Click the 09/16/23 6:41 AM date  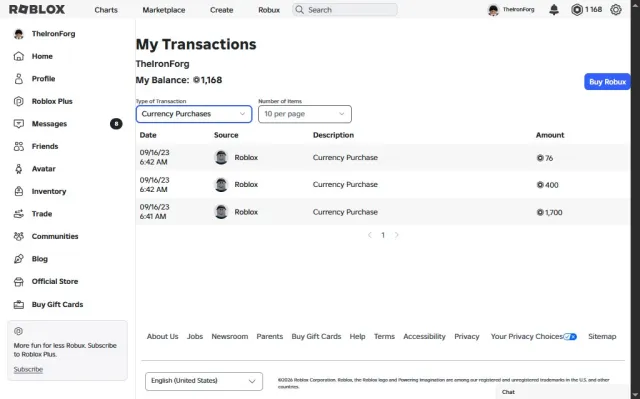tap(155, 212)
